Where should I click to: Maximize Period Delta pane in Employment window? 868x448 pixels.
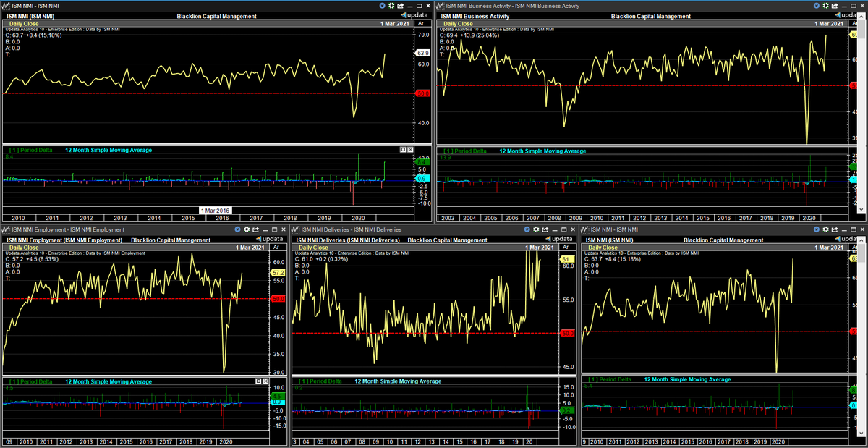258,381
